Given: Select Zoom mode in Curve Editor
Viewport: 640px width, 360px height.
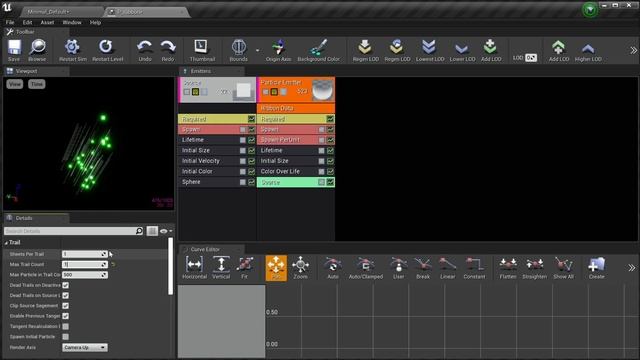Looking at the screenshot, I should [300, 268].
